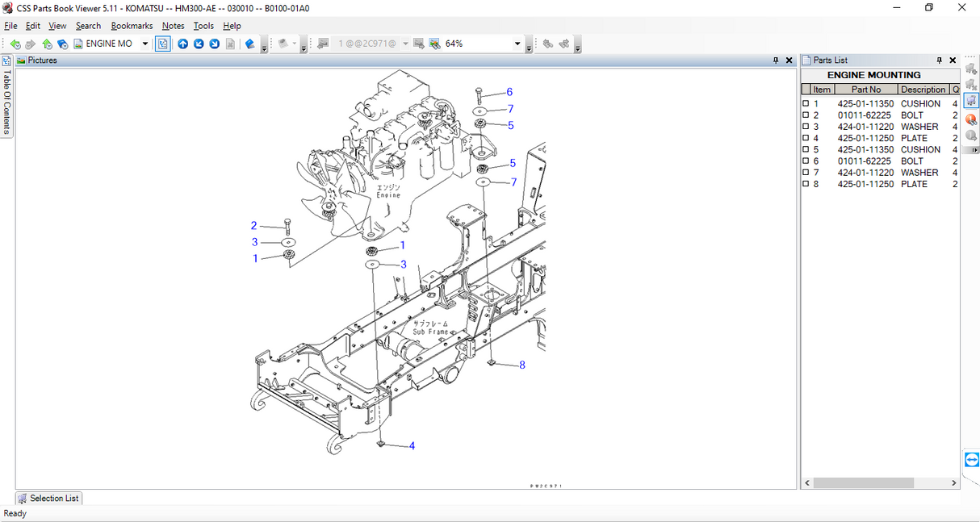This screenshot has width=980, height=522.
Task: Click the blue open book toolbar icon
Action: coord(250,44)
